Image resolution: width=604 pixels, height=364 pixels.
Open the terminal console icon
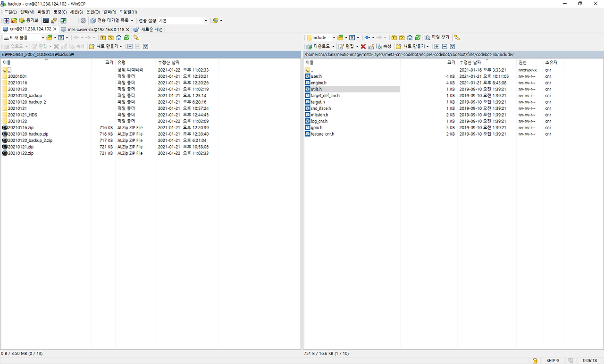(46, 21)
